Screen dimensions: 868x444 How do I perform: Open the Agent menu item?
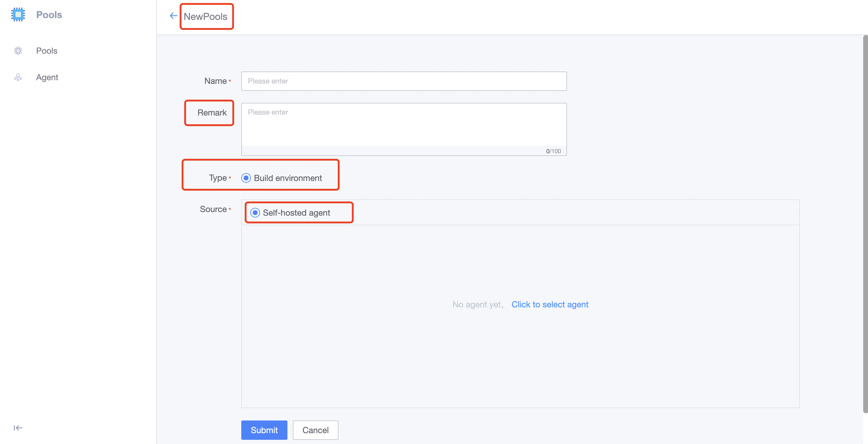(47, 78)
